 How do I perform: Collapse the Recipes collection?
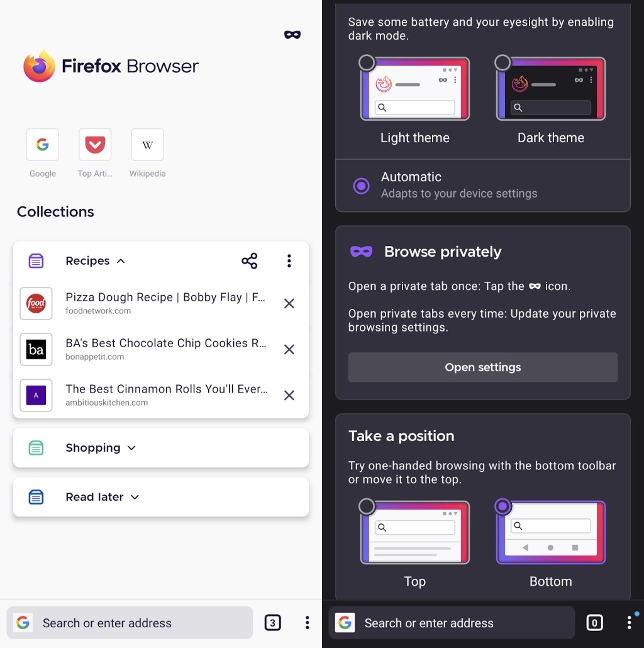pyautogui.click(x=121, y=260)
